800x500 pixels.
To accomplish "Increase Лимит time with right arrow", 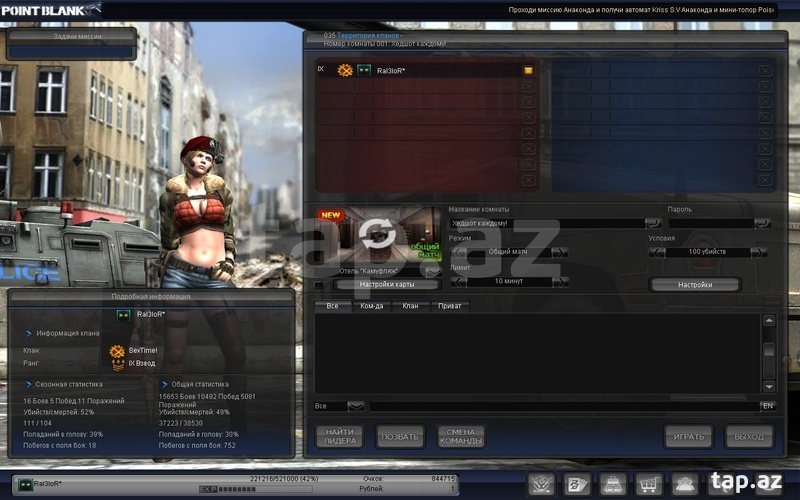I will [560, 282].
